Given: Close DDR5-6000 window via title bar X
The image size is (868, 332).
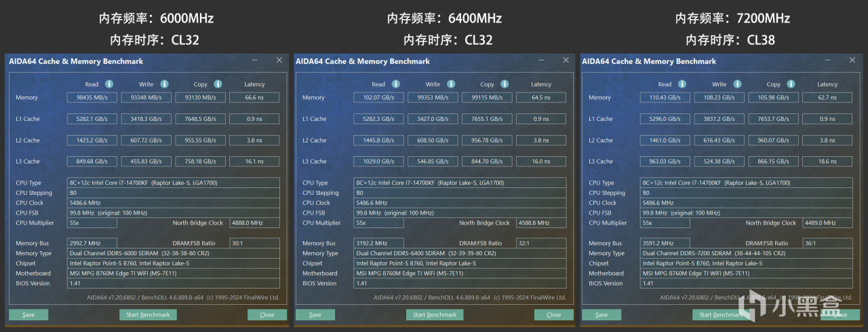Looking at the screenshot, I should coord(279,60).
